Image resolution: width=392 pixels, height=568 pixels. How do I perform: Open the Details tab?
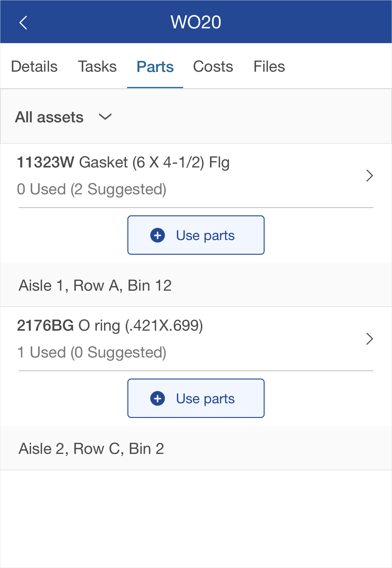click(x=34, y=67)
